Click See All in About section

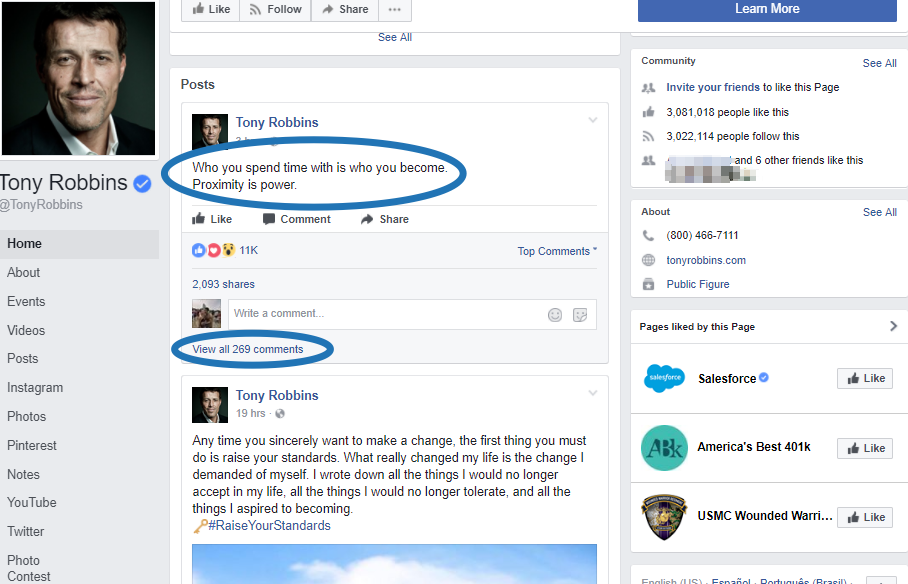(879, 212)
